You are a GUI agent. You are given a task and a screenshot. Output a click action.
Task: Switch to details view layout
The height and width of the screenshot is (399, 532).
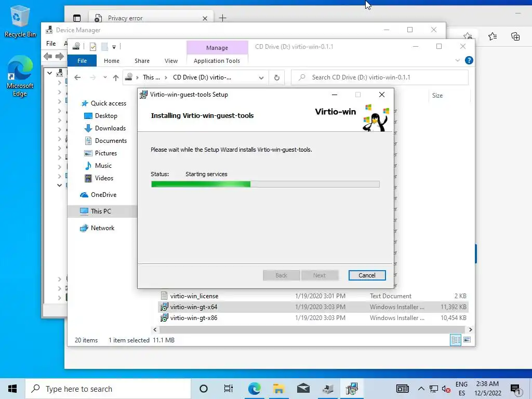[x=456, y=340]
